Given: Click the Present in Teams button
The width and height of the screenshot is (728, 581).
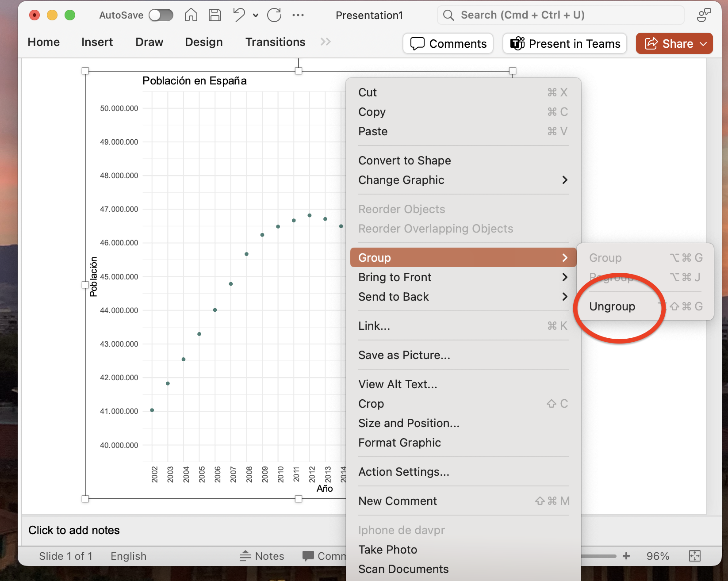Looking at the screenshot, I should (x=565, y=44).
